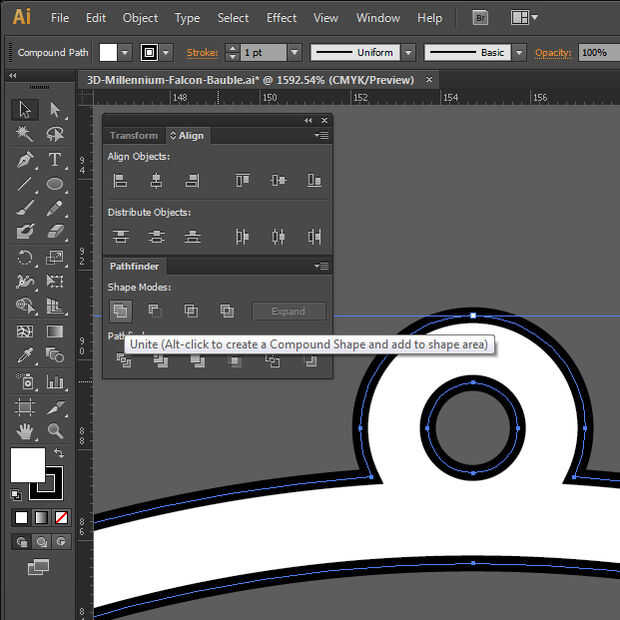Pick the Symbol Sprayer tool
Viewport: 620px width, 620px height.
tap(25, 382)
